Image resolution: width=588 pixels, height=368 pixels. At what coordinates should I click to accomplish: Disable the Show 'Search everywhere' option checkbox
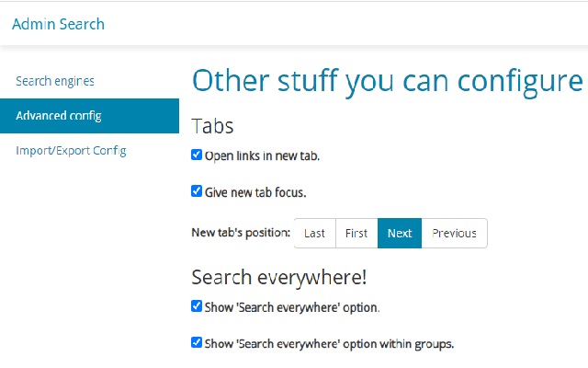click(197, 306)
